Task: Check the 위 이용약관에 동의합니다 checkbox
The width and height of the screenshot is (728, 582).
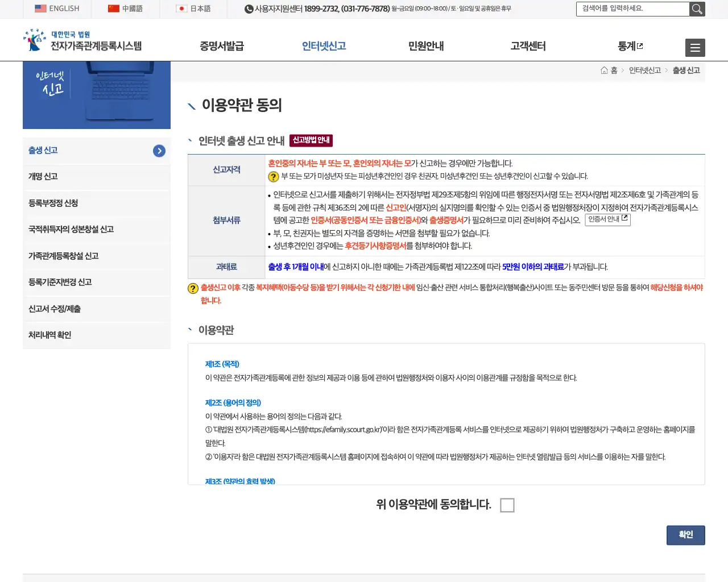Action: 507,505
